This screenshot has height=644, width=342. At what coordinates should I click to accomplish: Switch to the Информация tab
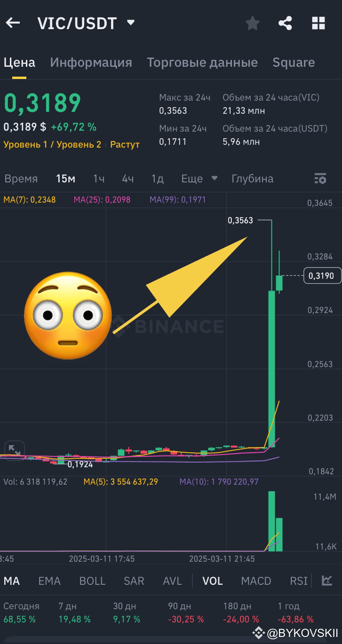pos(91,62)
